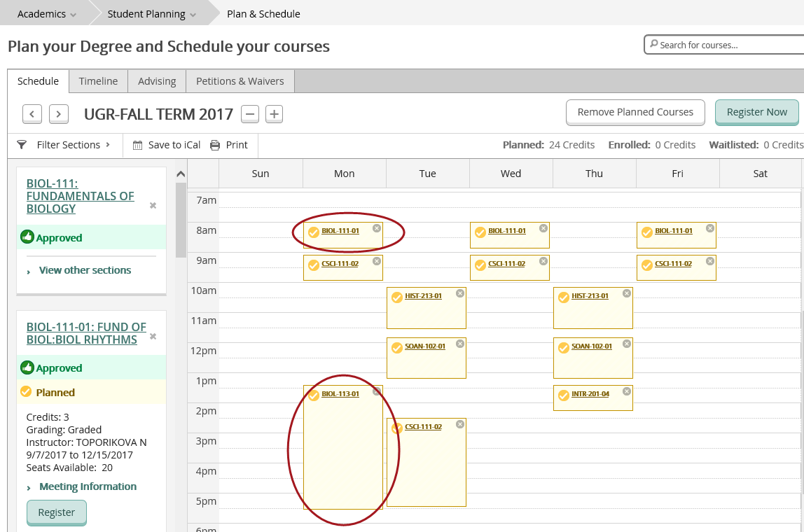Click the filter funnel icon

[x=22, y=145]
